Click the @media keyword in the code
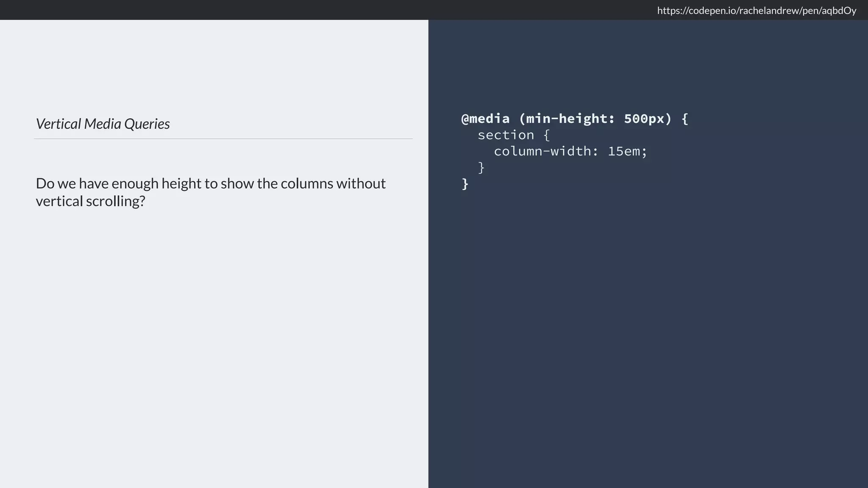 (x=485, y=119)
